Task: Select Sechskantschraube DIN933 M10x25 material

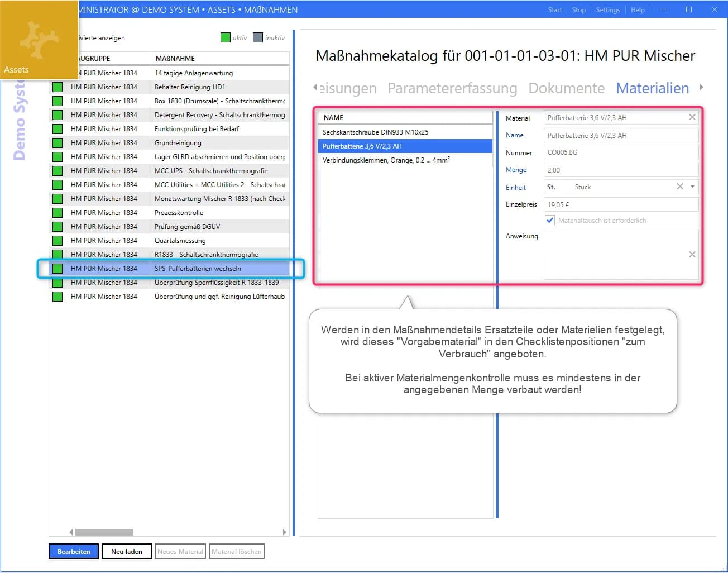Action: (x=375, y=132)
